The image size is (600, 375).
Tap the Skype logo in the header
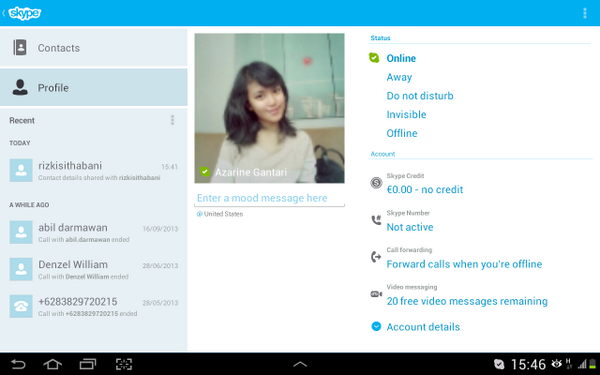coord(24,13)
